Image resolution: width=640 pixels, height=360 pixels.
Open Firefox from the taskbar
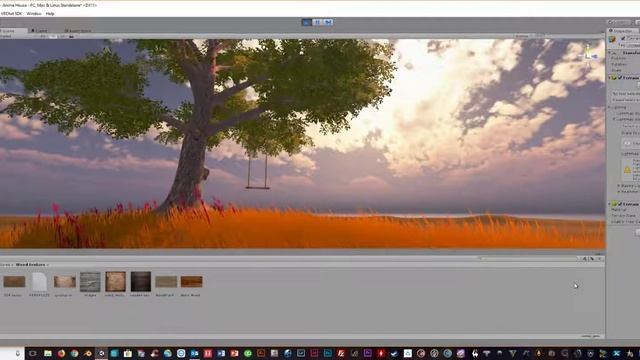[x=61, y=353]
